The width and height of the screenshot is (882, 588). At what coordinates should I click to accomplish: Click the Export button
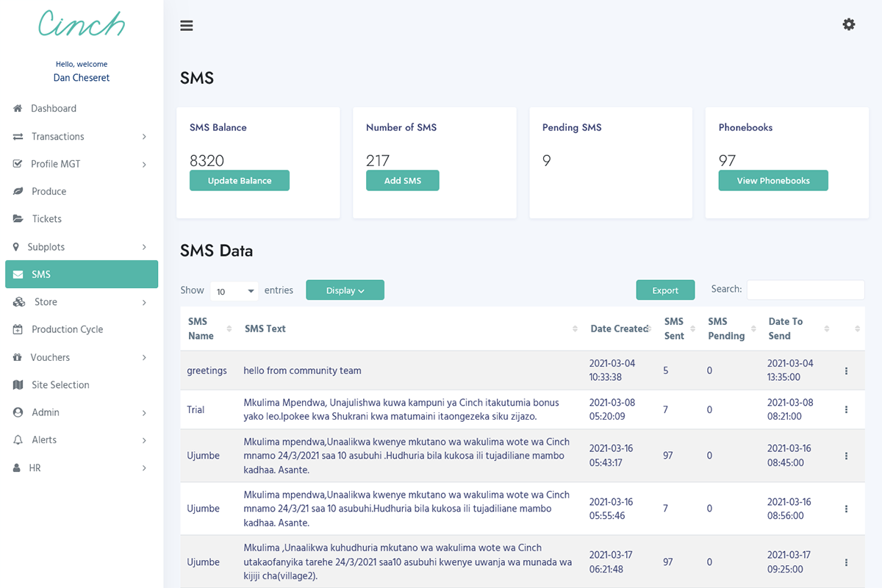point(665,290)
